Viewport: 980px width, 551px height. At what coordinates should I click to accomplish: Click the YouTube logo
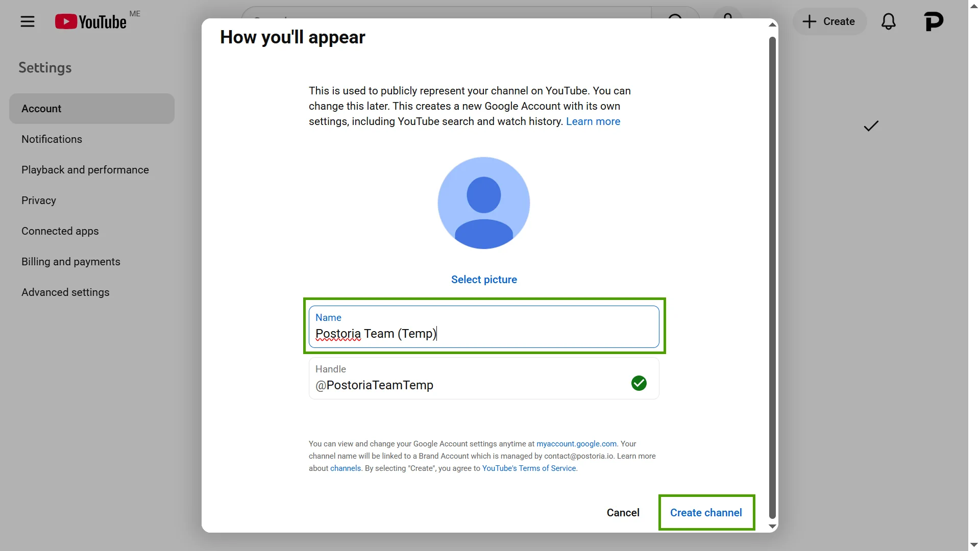(91, 21)
